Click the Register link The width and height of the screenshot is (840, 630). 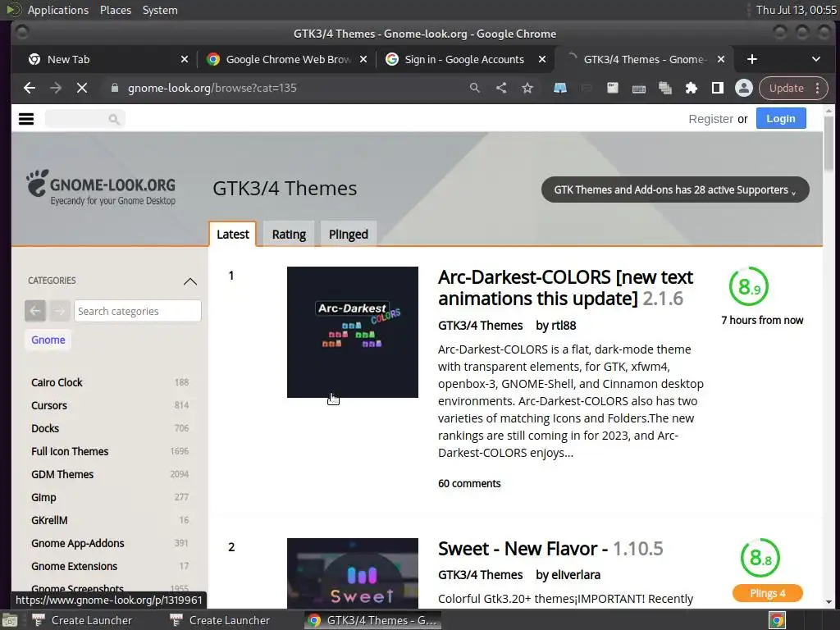710,119
